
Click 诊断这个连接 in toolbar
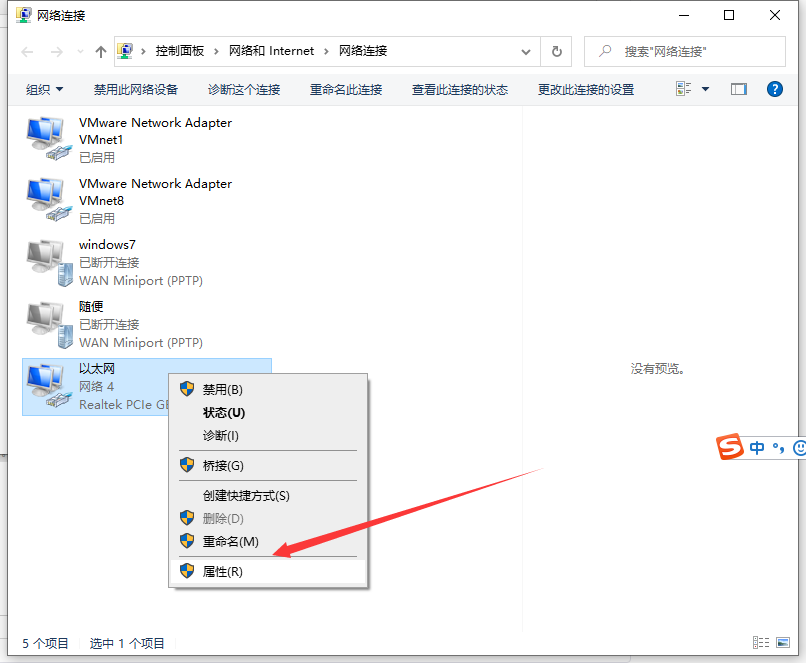[244, 89]
